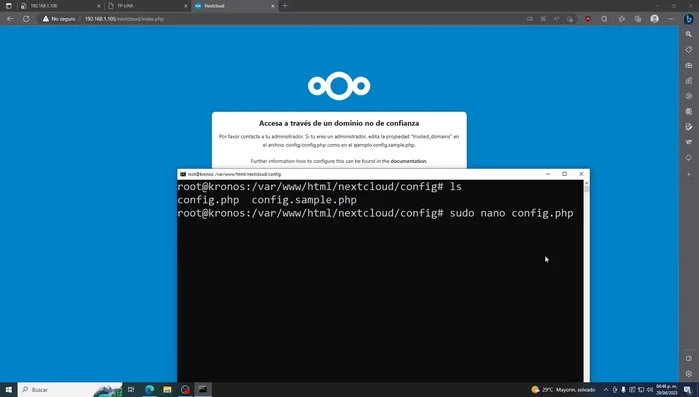The image size is (699, 397).
Task: Click the 'sudo nano config.php' command line
Action: tap(511, 213)
